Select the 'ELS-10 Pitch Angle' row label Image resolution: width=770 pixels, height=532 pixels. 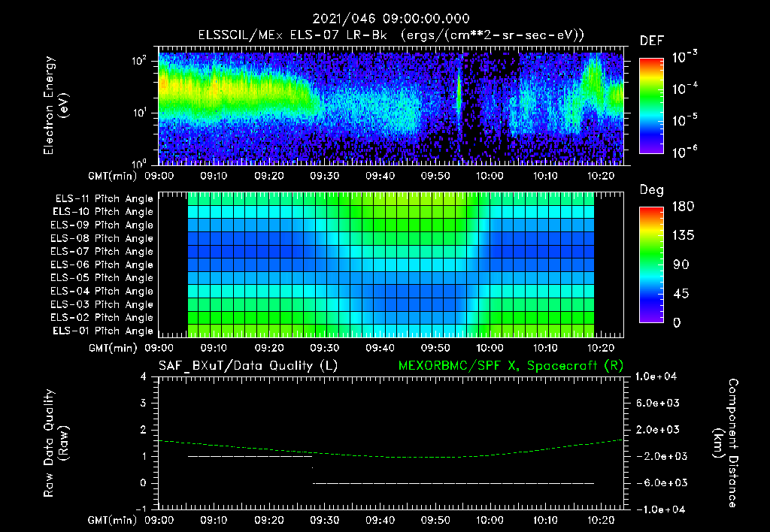[x=103, y=212]
